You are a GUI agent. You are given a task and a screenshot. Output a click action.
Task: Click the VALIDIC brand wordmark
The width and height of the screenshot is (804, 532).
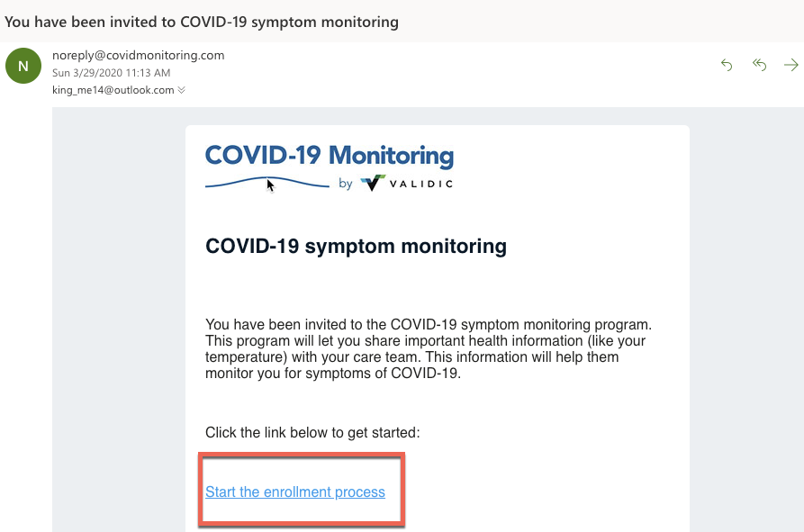[421, 184]
